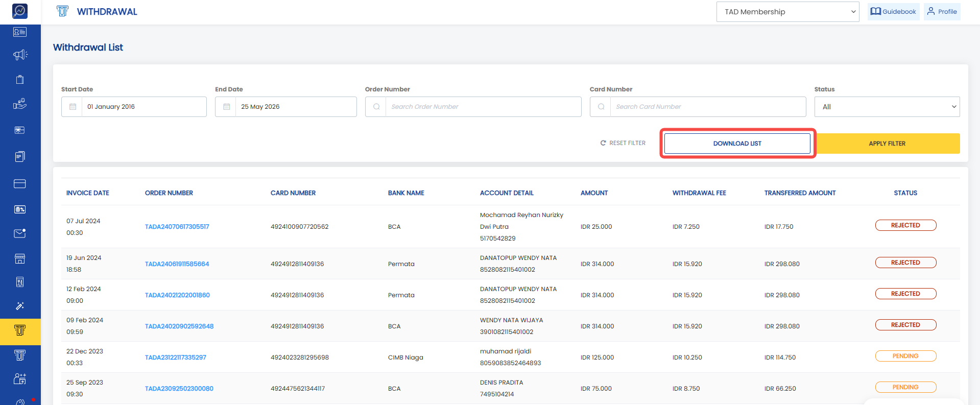Click the Download List button

click(x=737, y=144)
